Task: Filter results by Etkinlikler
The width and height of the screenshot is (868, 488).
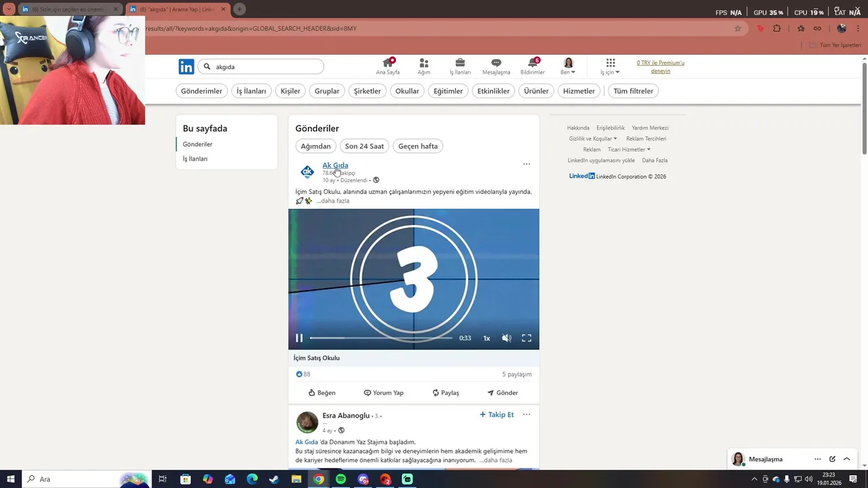Action: 494,91
